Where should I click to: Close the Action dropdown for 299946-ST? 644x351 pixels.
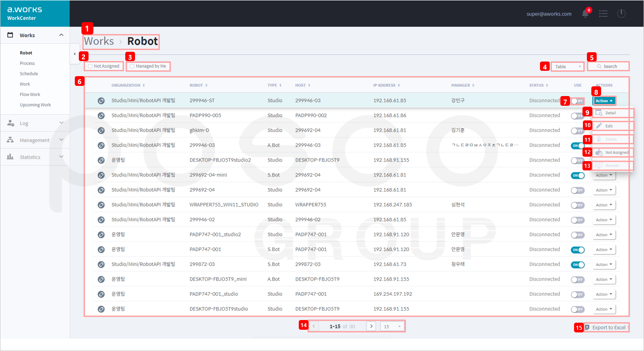tap(604, 101)
